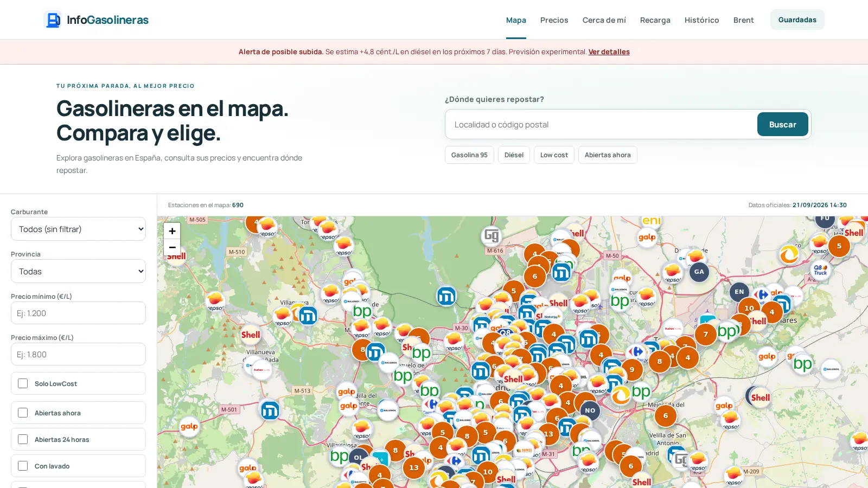This screenshot has height=488, width=868.
Task: Expand cluster 6 near Mejorada del
Action: (x=666, y=416)
